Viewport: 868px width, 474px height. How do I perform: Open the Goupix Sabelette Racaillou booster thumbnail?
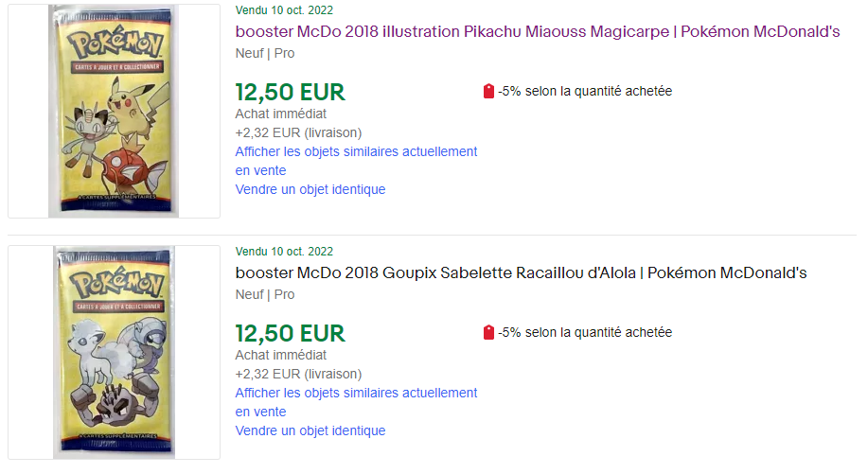coord(114,352)
